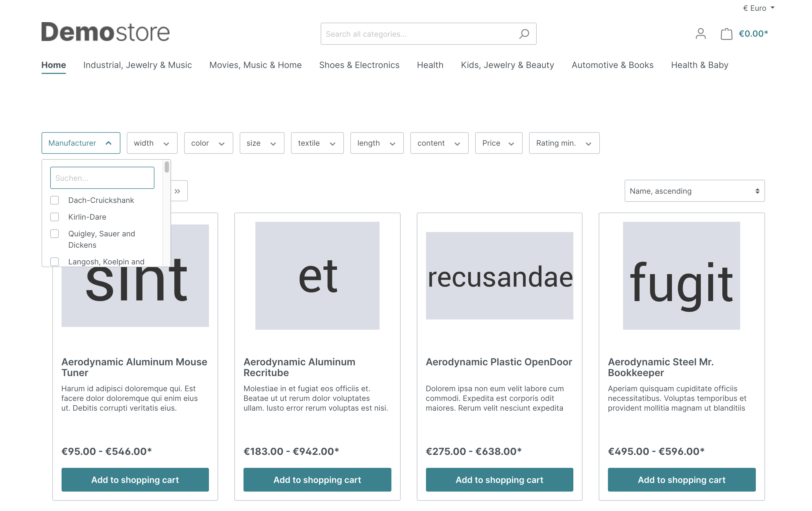Focus the Suchen manufacturer search field
Screen dimensions: 812x511
(x=102, y=178)
